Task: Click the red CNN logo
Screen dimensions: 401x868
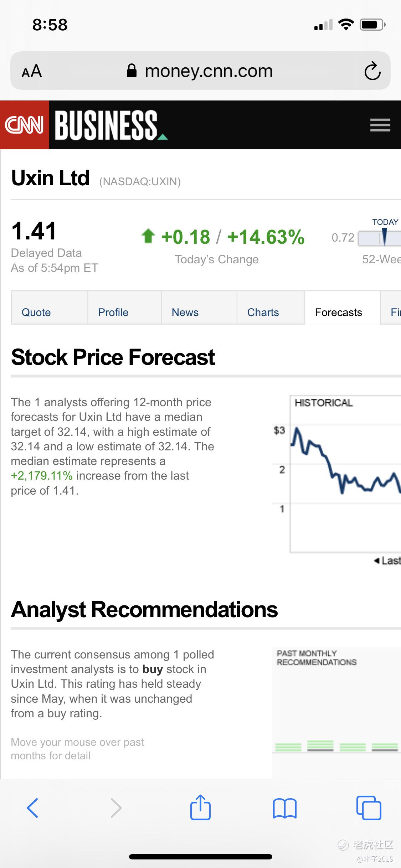Action: click(x=25, y=125)
